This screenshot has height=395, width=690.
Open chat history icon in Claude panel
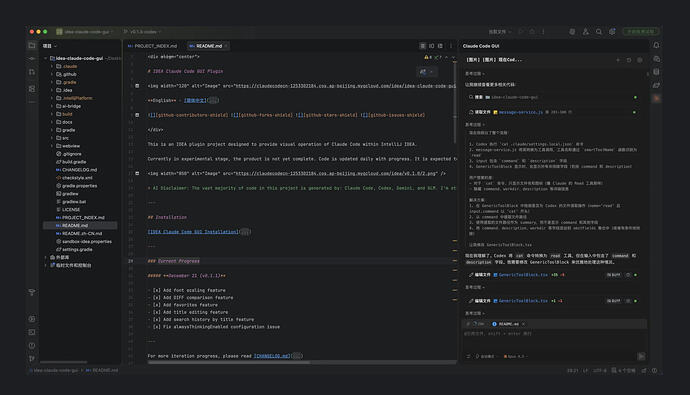629,60
